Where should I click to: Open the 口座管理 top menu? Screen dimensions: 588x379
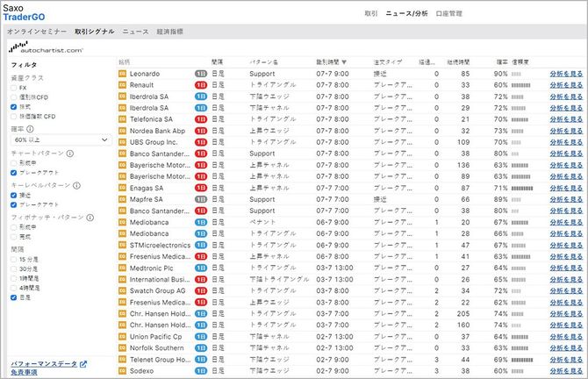click(x=448, y=13)
